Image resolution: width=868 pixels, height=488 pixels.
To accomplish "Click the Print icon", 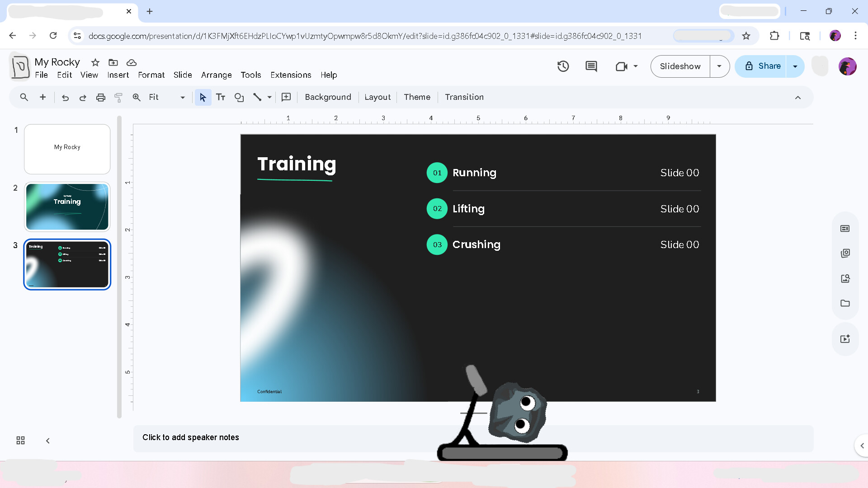I will click(101, 97).
